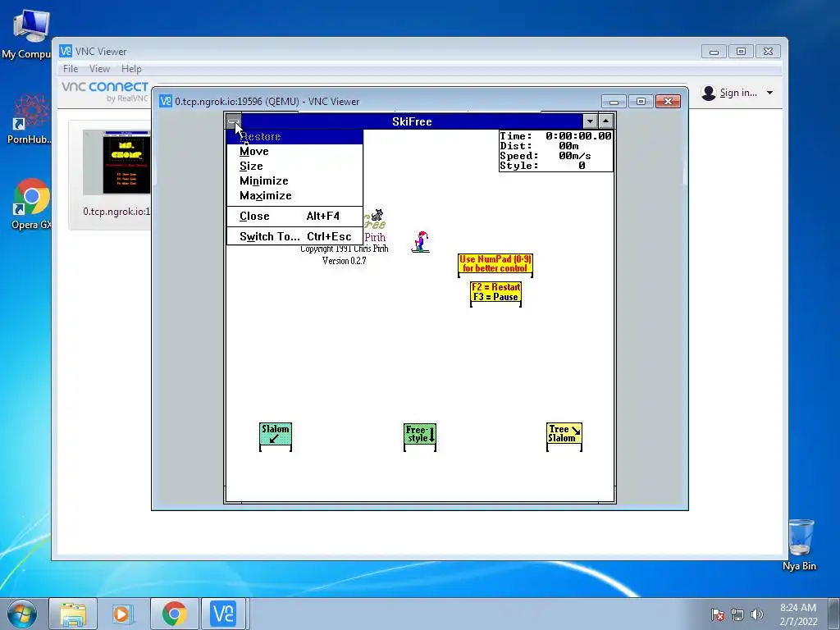Maximize the QEMU VNC Viewer window

(x=641, y=101)
